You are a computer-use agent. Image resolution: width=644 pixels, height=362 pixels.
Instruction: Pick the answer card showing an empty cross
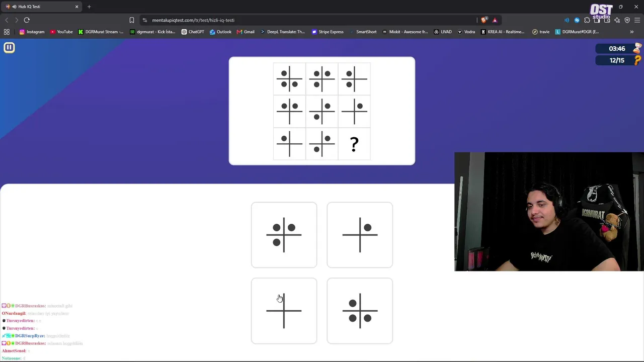click(x=284, y=311)
